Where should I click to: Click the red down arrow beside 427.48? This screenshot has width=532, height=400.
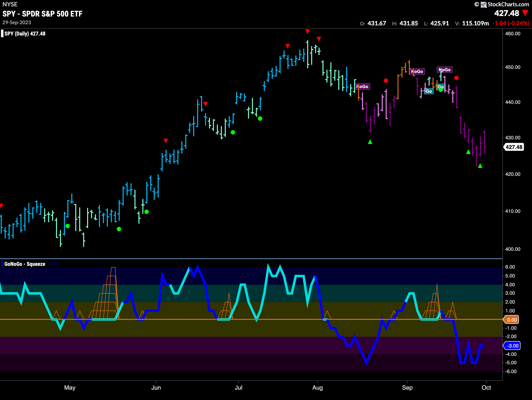coord(525,13)
